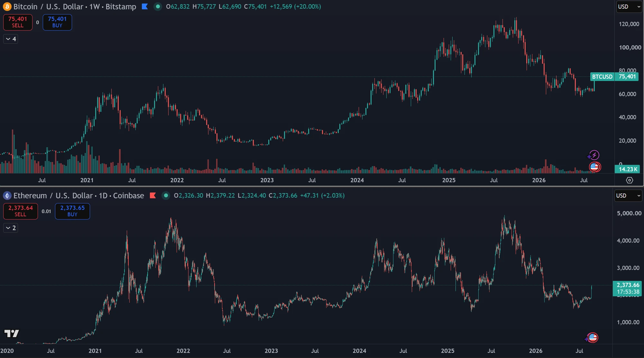Click the 2024 label on Ethereum time axis
The height and width of the screenshot is (358, 644).
tap(359, 351)
